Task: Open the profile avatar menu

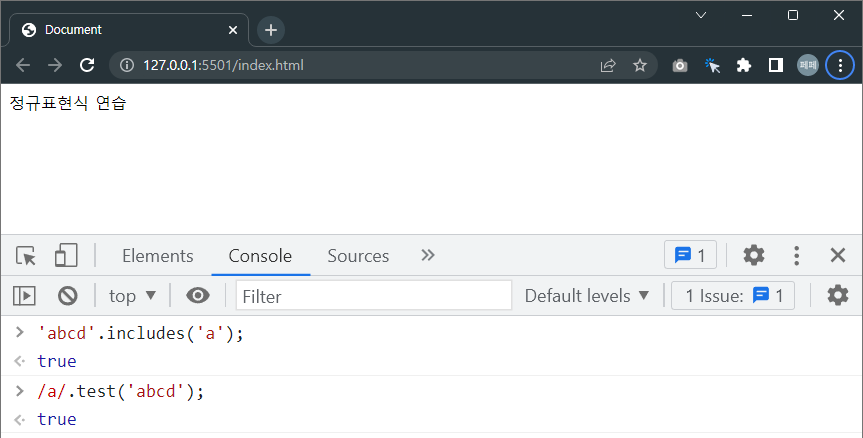Action: 808,65
